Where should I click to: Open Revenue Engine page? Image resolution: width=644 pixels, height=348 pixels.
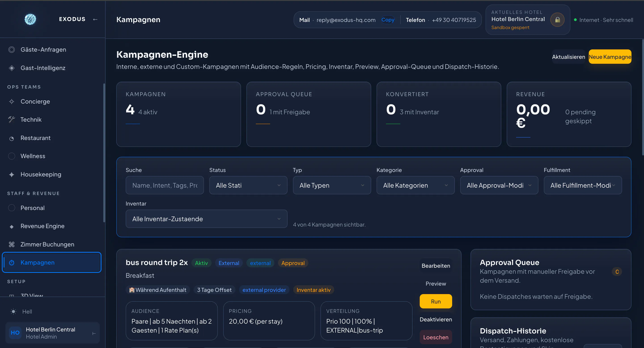pyautogui.click(x=51, y=226)
